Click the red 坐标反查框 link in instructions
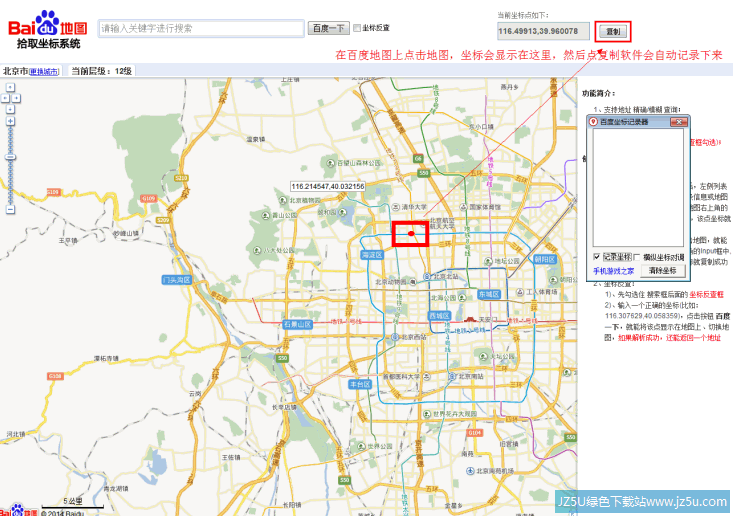 706,294
